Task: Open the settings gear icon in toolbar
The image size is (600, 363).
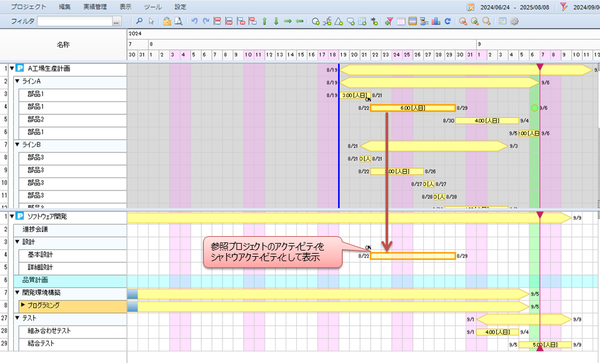Action: point(515,21)
